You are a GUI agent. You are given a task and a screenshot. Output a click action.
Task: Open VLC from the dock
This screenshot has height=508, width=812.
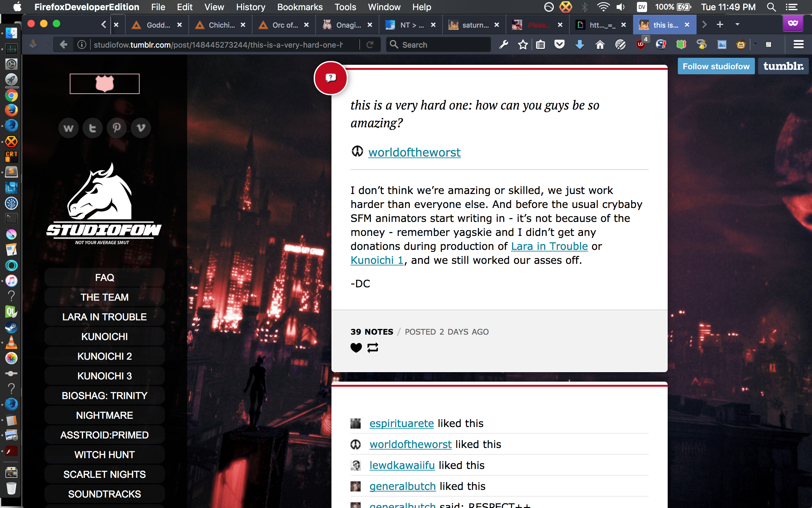pyautogui.click(x=11, y=342)
